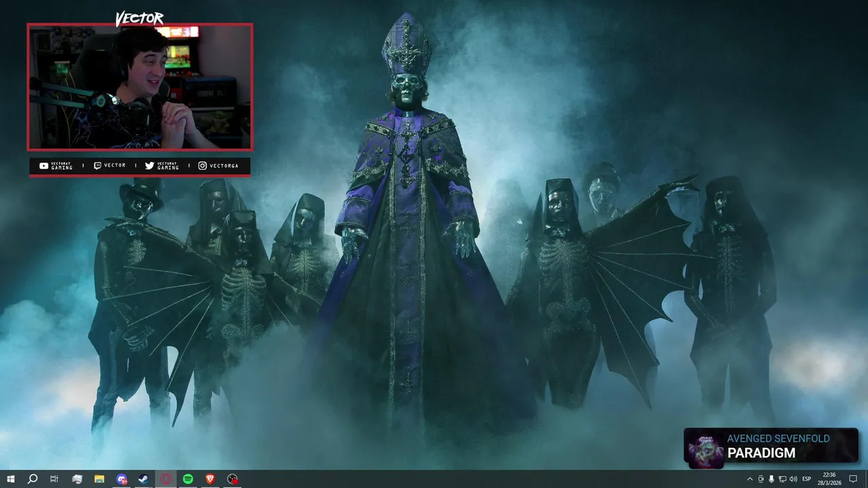Open network settings from the tray

point(783,479)
